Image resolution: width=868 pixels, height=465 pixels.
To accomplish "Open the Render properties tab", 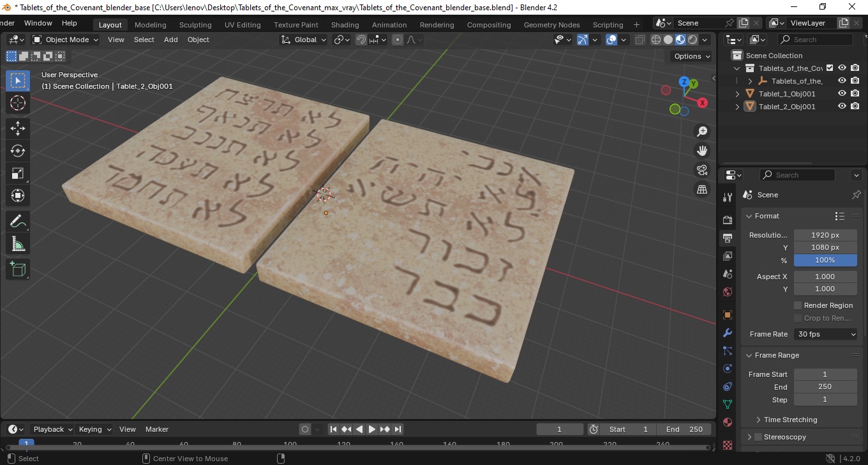I will click(x=727, y=220).
